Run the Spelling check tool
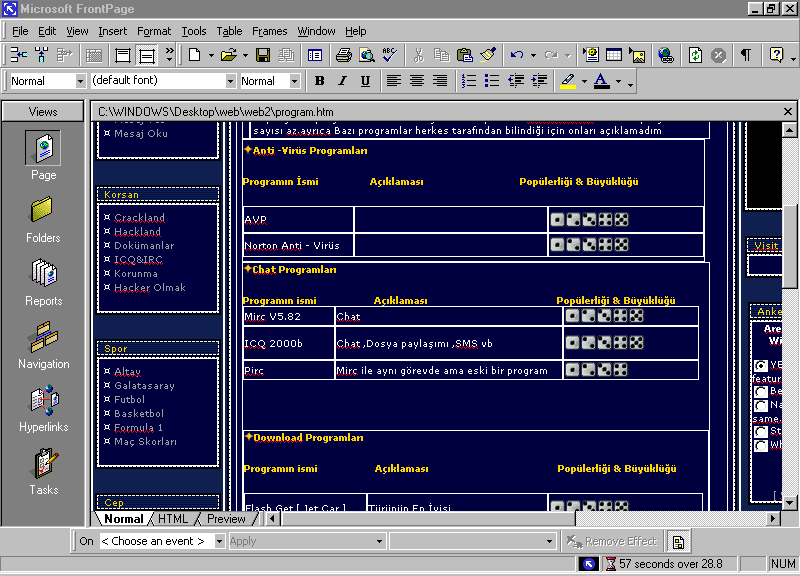Screen dimensions: 800x576 tap(390, 55)
